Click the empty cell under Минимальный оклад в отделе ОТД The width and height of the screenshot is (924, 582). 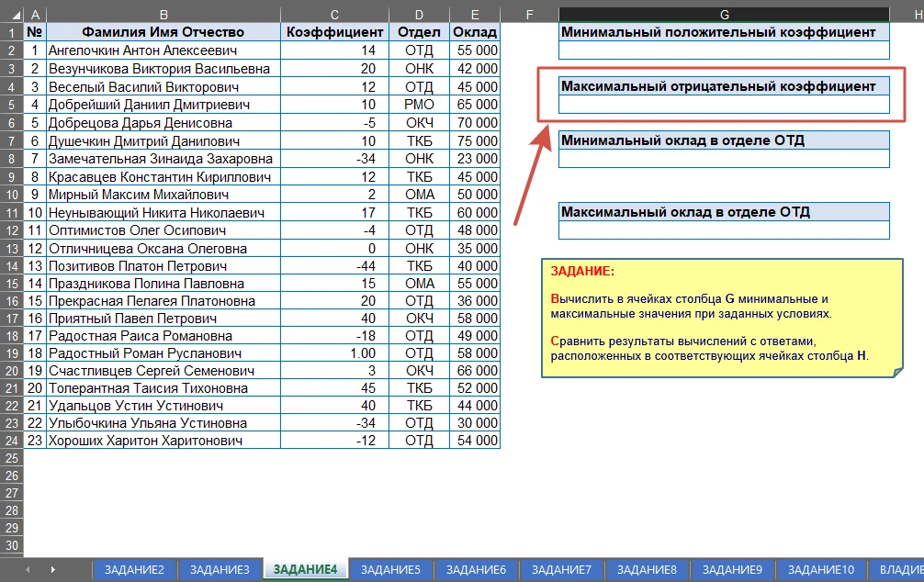(725, 159)
